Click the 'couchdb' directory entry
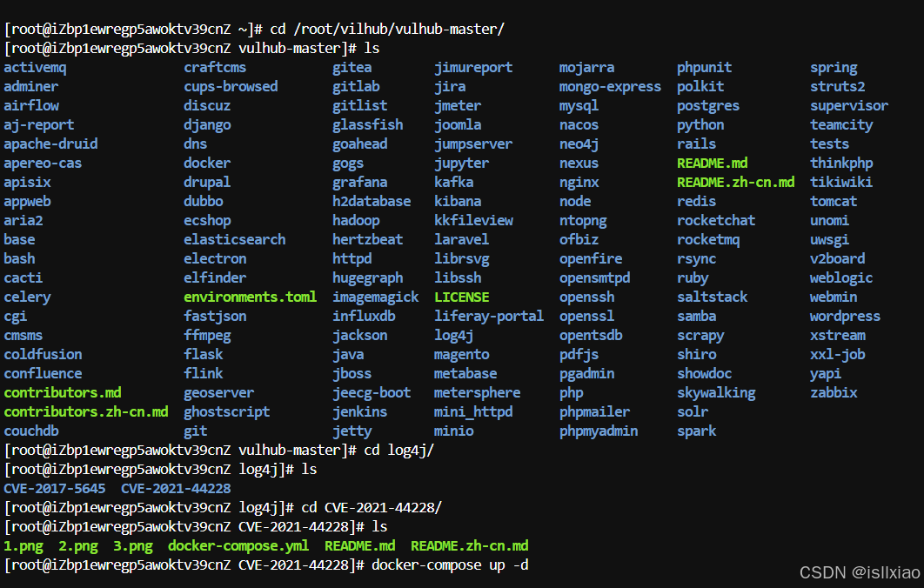This screenshot has height=588, width=924. (31, 431)
